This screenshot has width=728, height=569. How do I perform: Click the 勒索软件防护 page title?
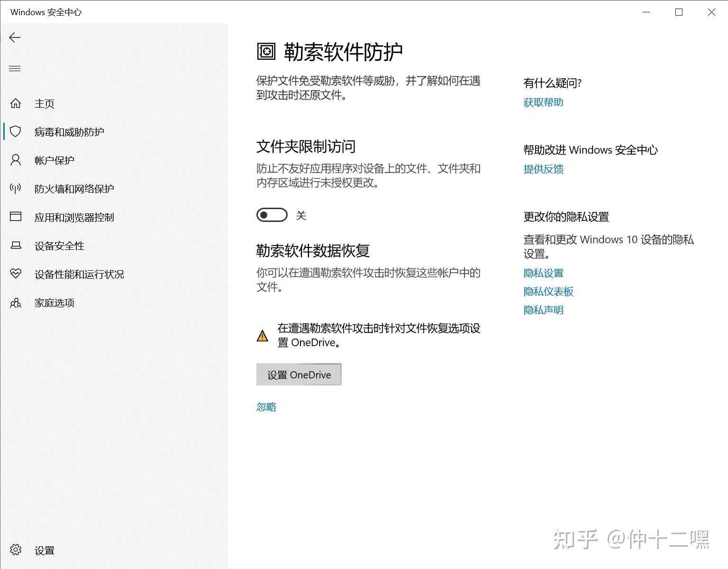(343, 52)
